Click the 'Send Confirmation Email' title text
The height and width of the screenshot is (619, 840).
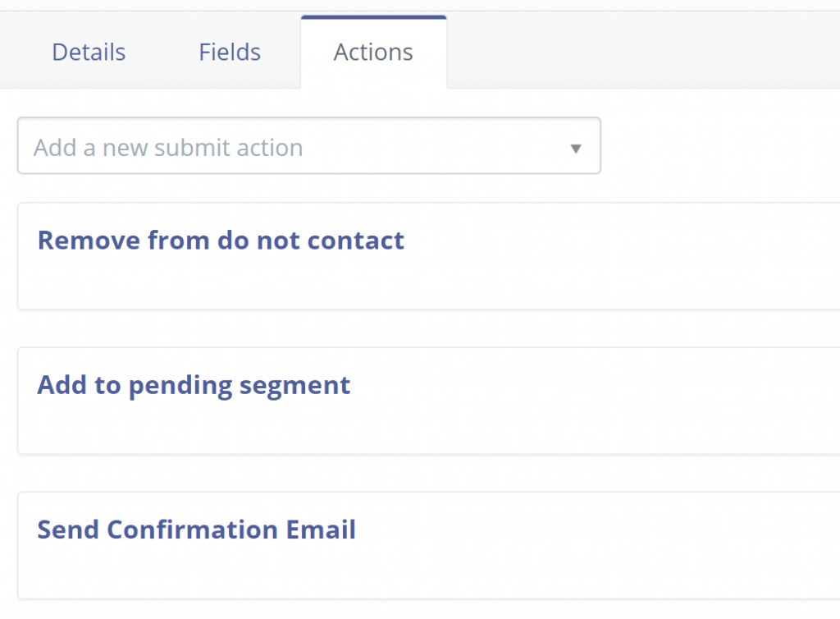196,530
